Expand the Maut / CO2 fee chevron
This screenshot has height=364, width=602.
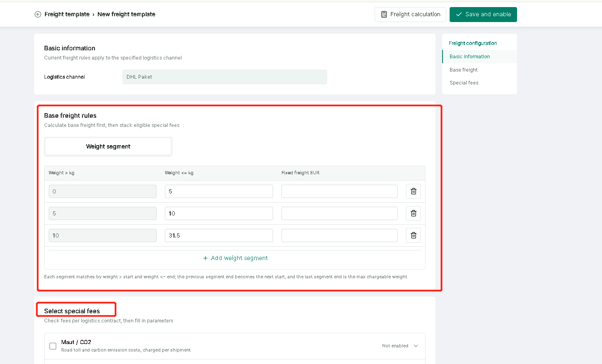tap(416, 346)
